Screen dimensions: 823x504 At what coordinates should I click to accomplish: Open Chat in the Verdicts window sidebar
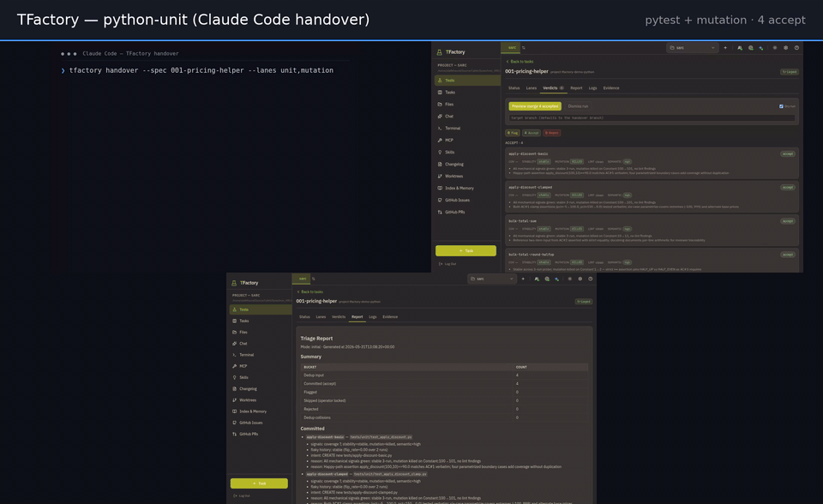(467, 117)
